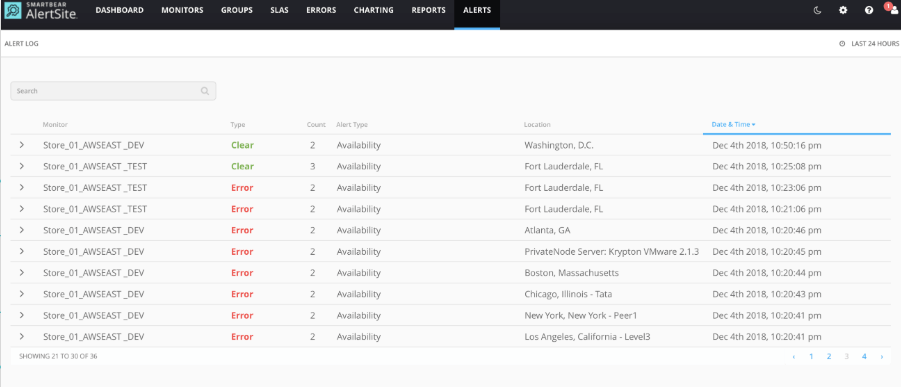The height and width of the screenshot is (387, 901).
Task: Open settings gear icon
Action: tap(843, 10)
